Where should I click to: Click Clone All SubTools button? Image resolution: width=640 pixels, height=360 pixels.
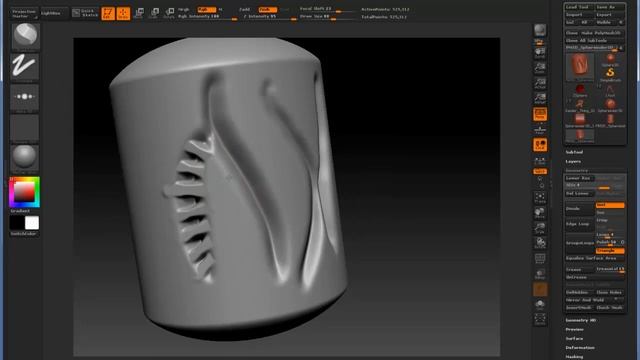(595, 40)
